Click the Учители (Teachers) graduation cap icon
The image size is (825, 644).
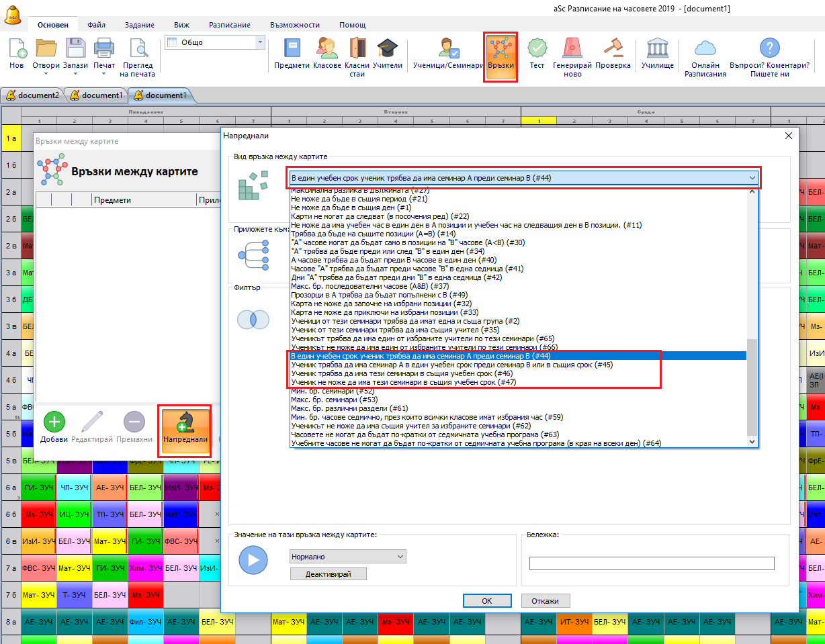pyautogui.click(x=387, y=49)
